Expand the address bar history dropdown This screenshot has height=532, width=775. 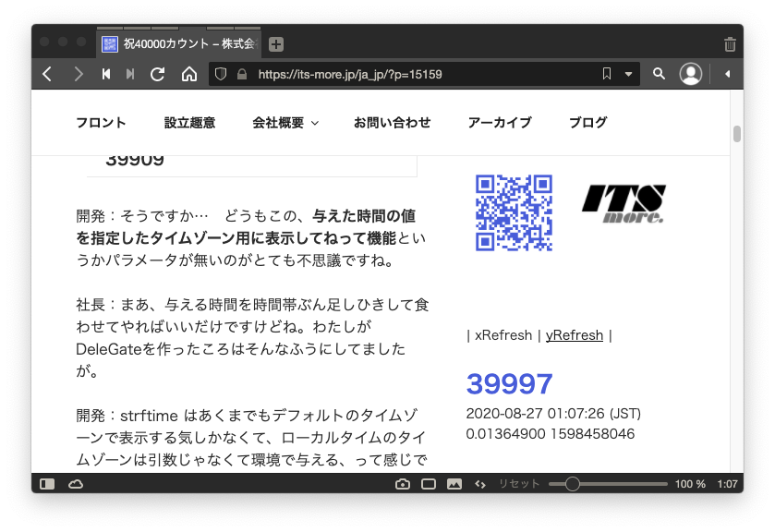tap(629, 74)
